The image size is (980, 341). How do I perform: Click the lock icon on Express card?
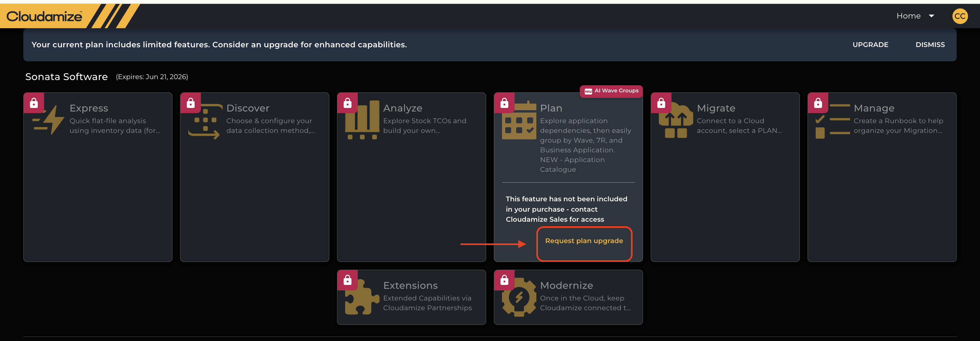(34, 103)
